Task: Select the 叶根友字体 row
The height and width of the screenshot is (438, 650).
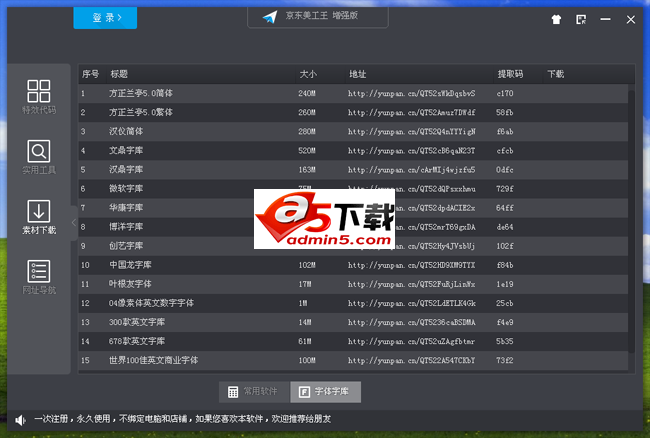Action: 353,284
